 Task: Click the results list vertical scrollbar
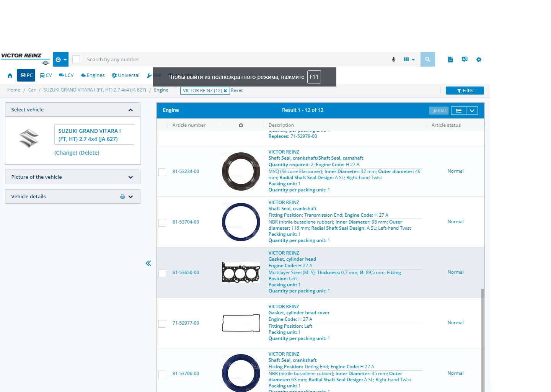coord(483,340)
